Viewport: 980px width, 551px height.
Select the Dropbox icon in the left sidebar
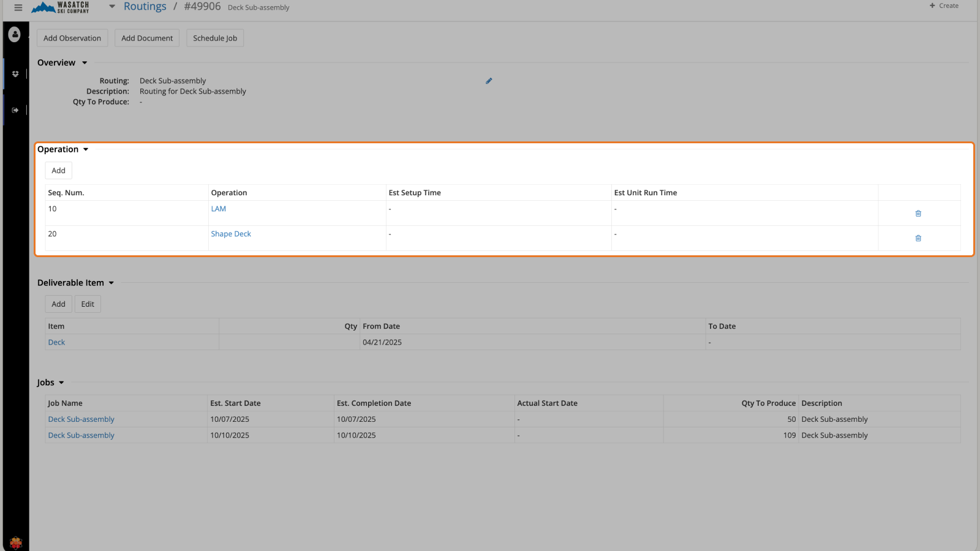[x=15, y=73]
